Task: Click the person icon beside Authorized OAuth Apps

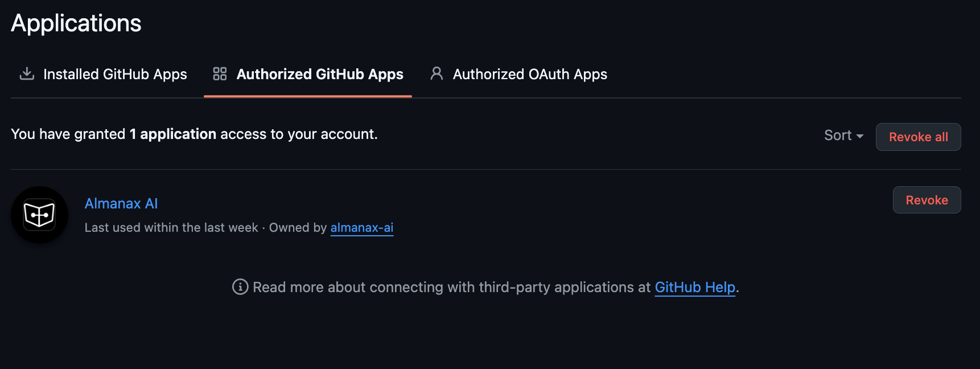Action: (437, 73)
